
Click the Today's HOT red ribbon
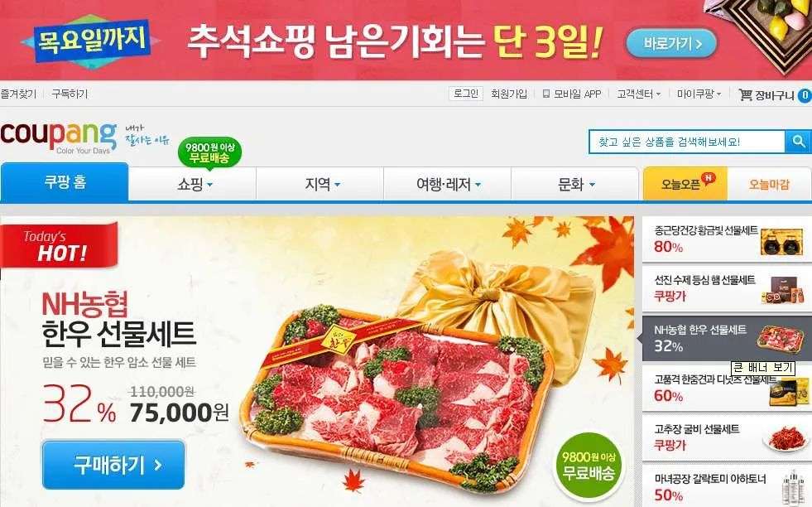coord(59,245)
